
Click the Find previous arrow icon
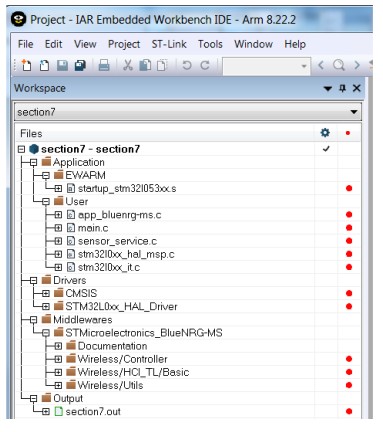[321, 65]
